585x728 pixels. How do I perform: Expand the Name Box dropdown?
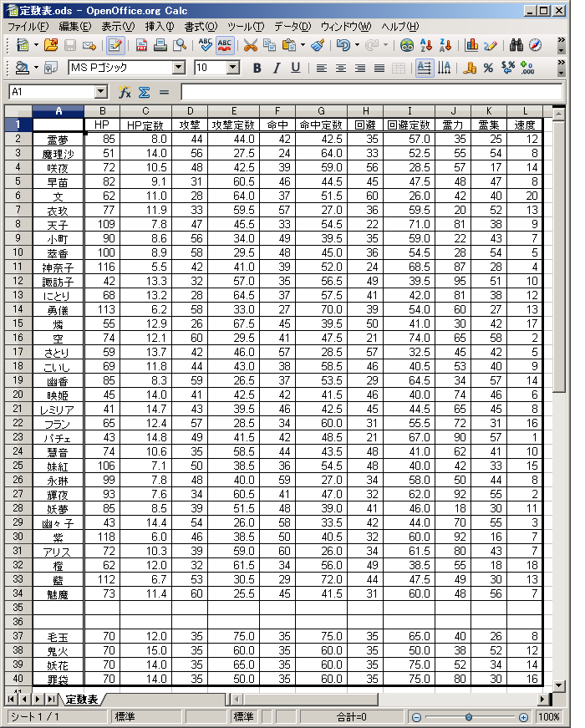(101, 92)
